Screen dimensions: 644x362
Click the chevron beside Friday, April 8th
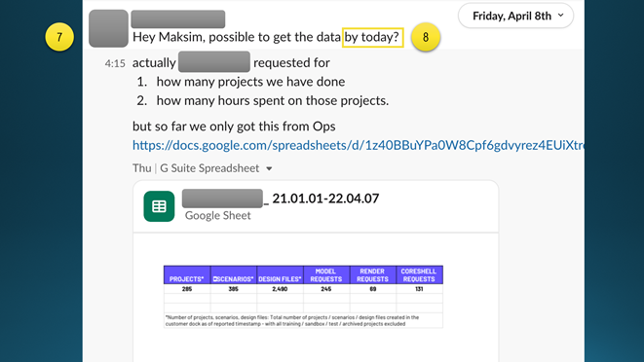coord(560,16)
